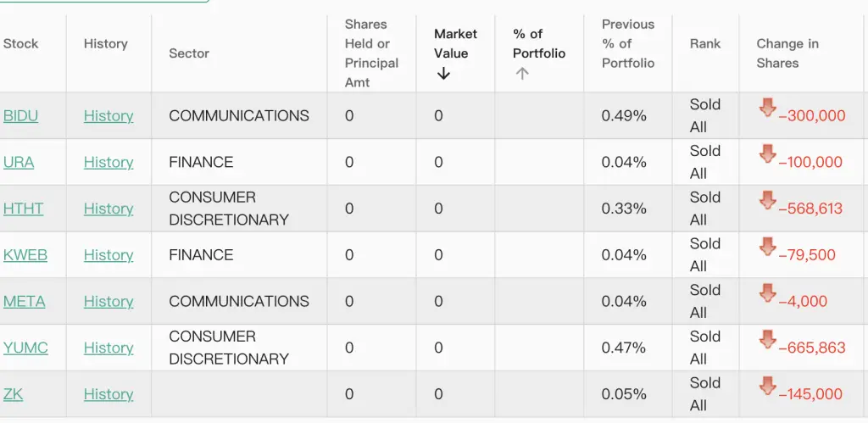The height and width of the screenshot is (423, 868).
Task: View History for the META row
Action: click(x=108, y=302)
